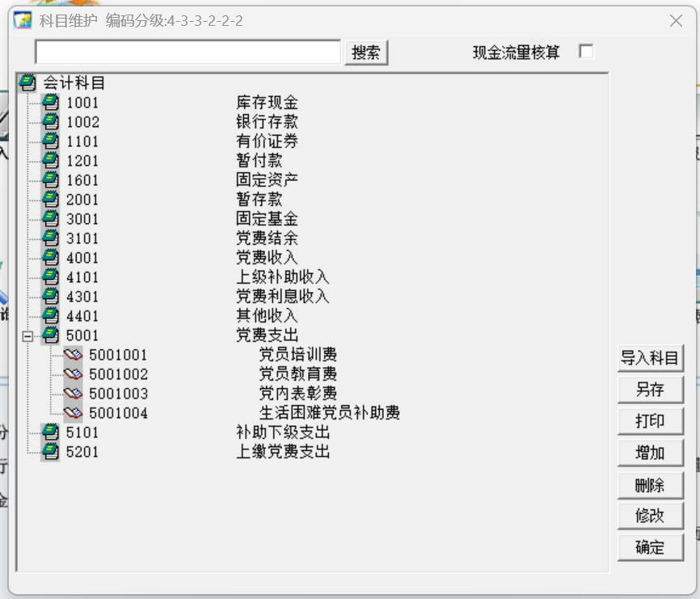The image size is (700, 599).
Task: Select the 1002 银行存款 account row
Action: coord(182,122)
